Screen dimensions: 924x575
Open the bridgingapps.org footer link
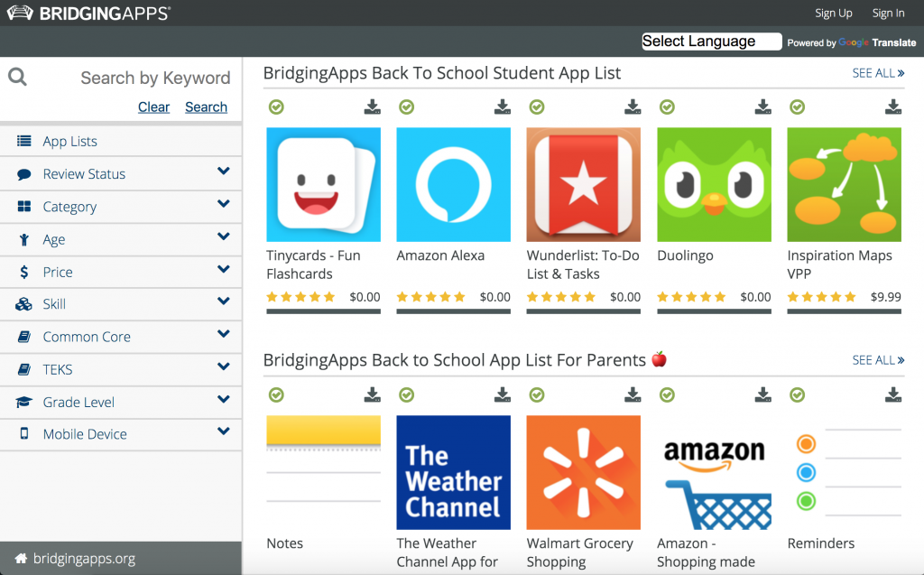[84, 559]
